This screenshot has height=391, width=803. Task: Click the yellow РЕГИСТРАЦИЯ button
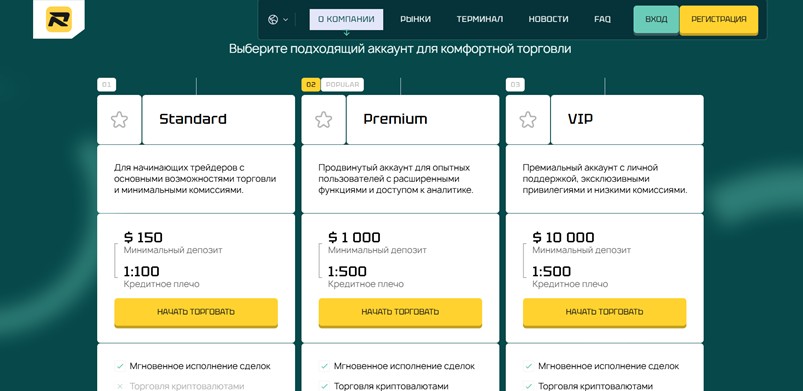(x=719, y=19)
